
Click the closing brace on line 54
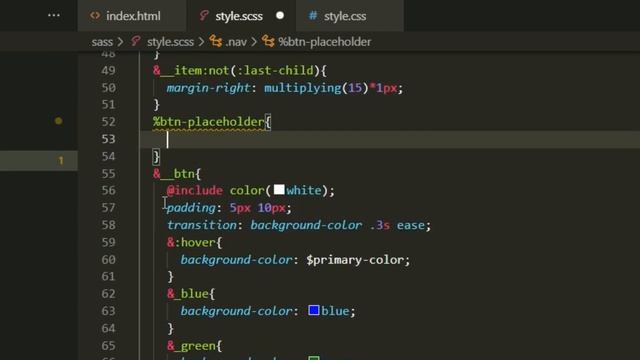point(156,156)
